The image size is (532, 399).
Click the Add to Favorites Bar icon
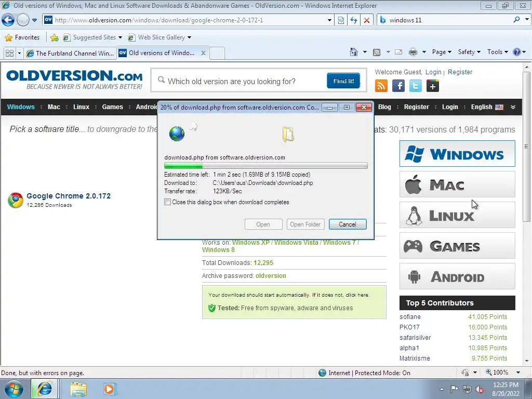click(x=54, y=37)
